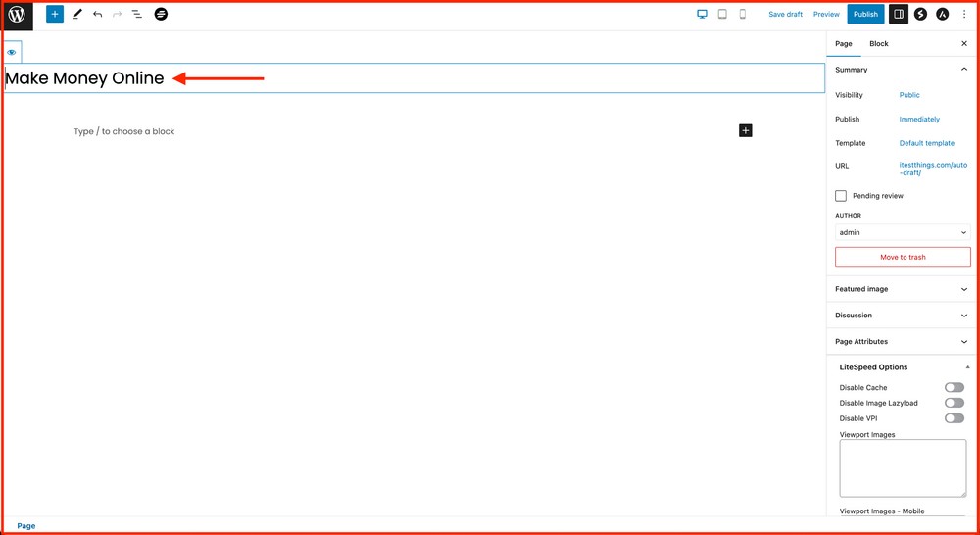The image size is (980, 535).
Task: Open the block inserter plus button
Action: click(55, 15)
